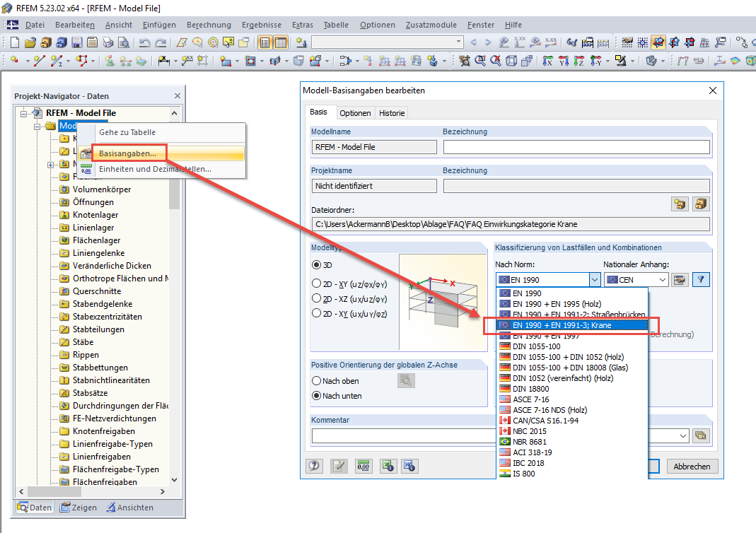Viewport: 756px width, 533px height.
Task: Switch navigator to Zeigen tab
Action: pos(78,508)
